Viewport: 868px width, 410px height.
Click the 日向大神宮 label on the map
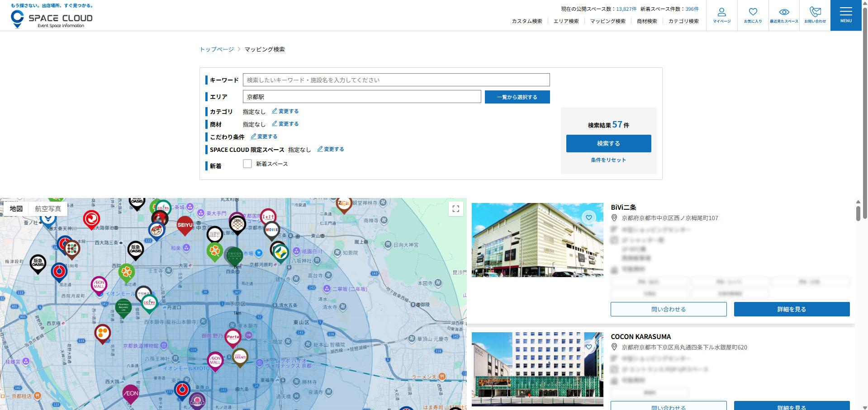406,245
